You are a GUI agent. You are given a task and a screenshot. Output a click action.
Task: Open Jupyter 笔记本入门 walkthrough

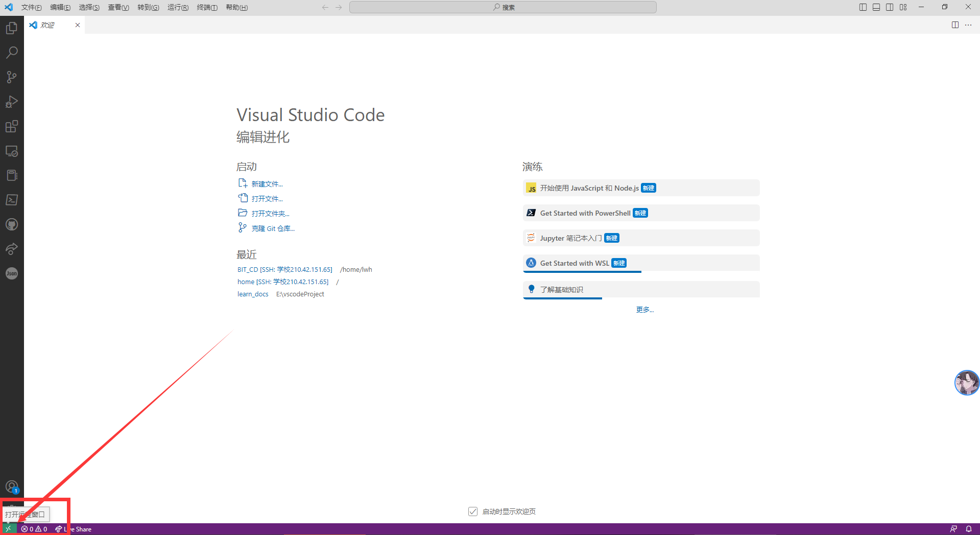pyautogui.click(x=641, y=238)
